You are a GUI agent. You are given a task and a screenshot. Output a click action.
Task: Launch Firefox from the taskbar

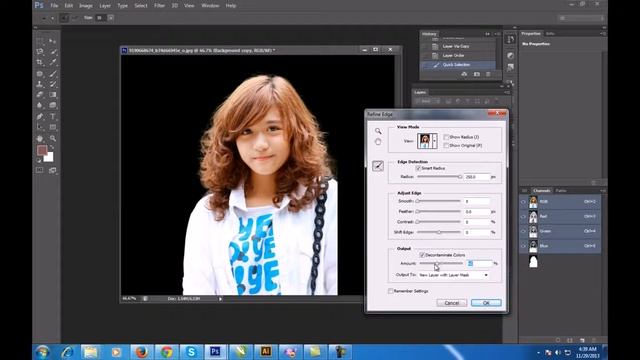point(141,351)
